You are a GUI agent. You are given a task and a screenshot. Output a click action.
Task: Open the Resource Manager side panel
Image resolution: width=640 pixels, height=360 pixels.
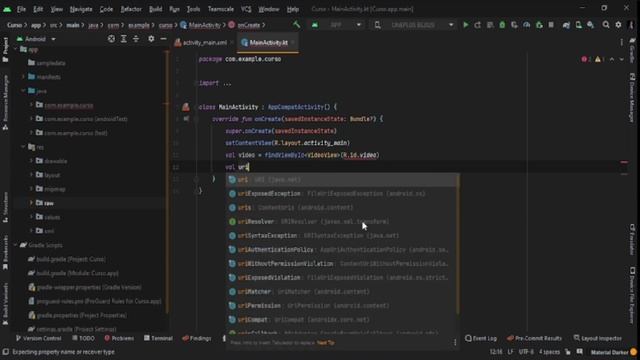(x=5, y=102)
